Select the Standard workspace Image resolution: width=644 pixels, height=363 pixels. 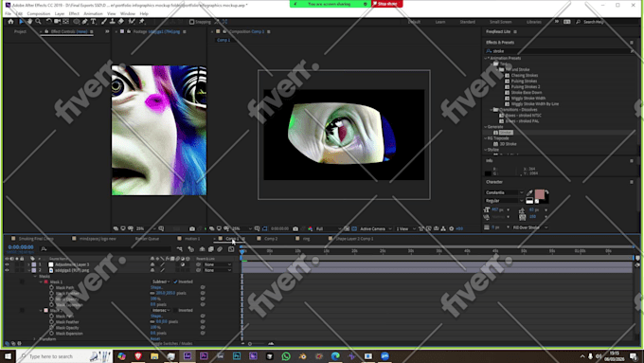pyautogui.click(x=468, y=22)
